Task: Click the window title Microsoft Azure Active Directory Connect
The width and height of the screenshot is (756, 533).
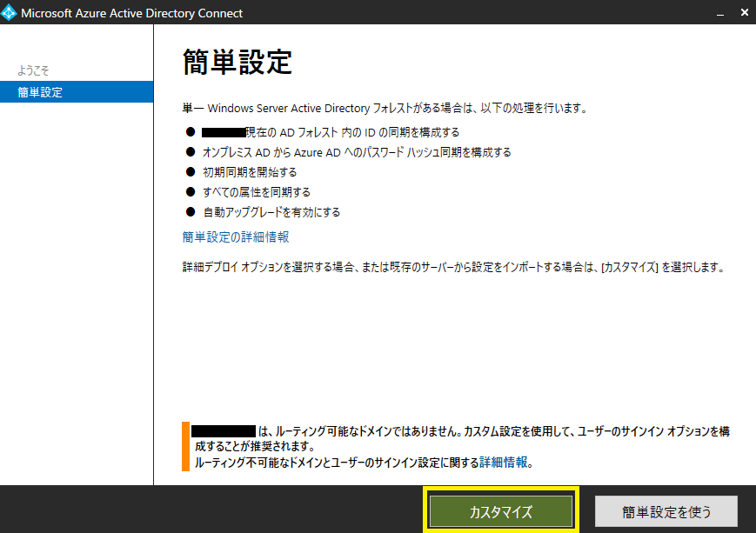Action: click(131, 13)
